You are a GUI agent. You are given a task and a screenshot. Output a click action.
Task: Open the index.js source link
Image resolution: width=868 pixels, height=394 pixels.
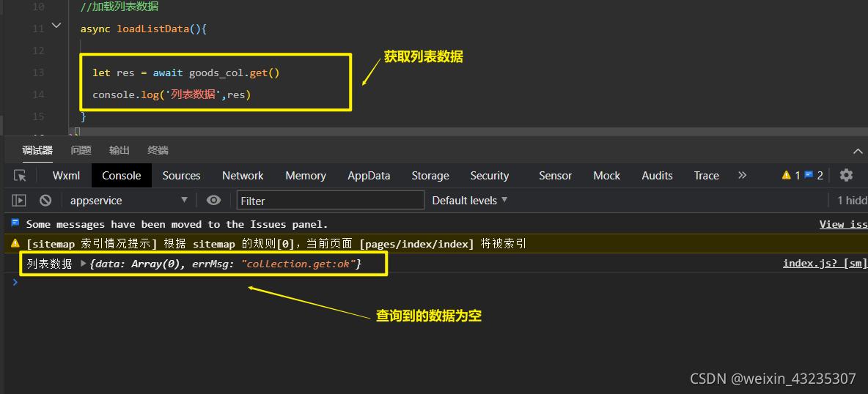[825, 264]
